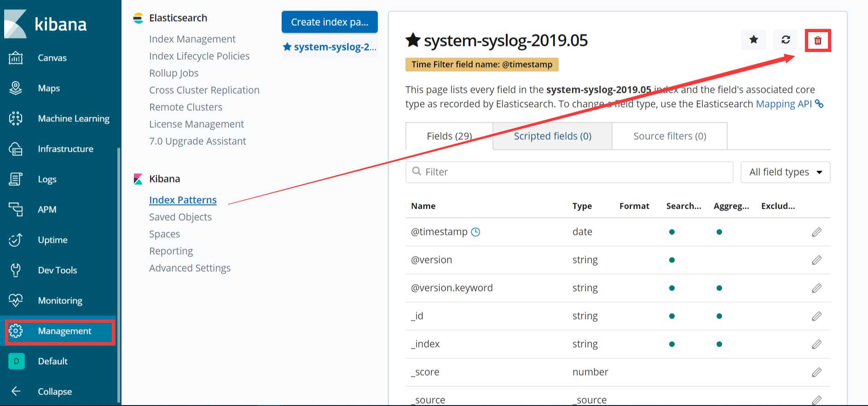The width and height of the screenshot is (868, 406).
Task: Sort by Type column header
Action: point(582,206)
